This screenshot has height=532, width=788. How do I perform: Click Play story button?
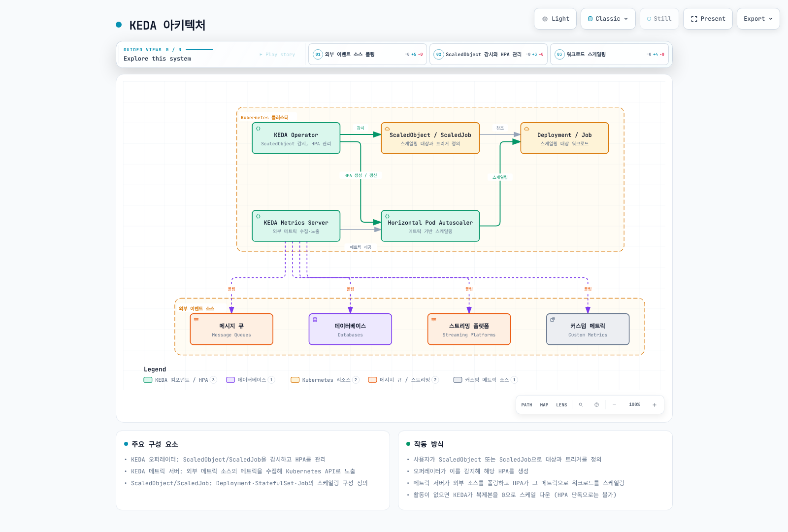click(x=277, y=55)
